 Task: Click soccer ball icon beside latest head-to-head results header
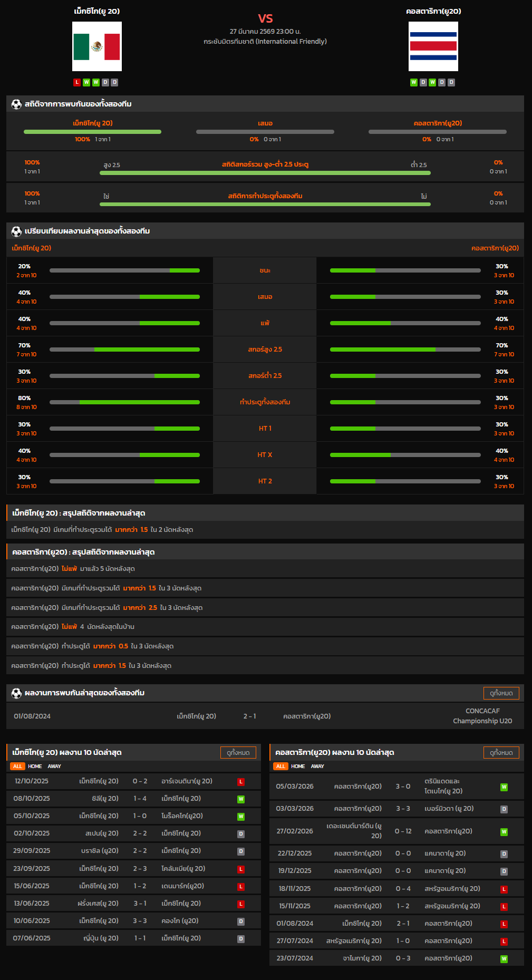click(16, 693)
